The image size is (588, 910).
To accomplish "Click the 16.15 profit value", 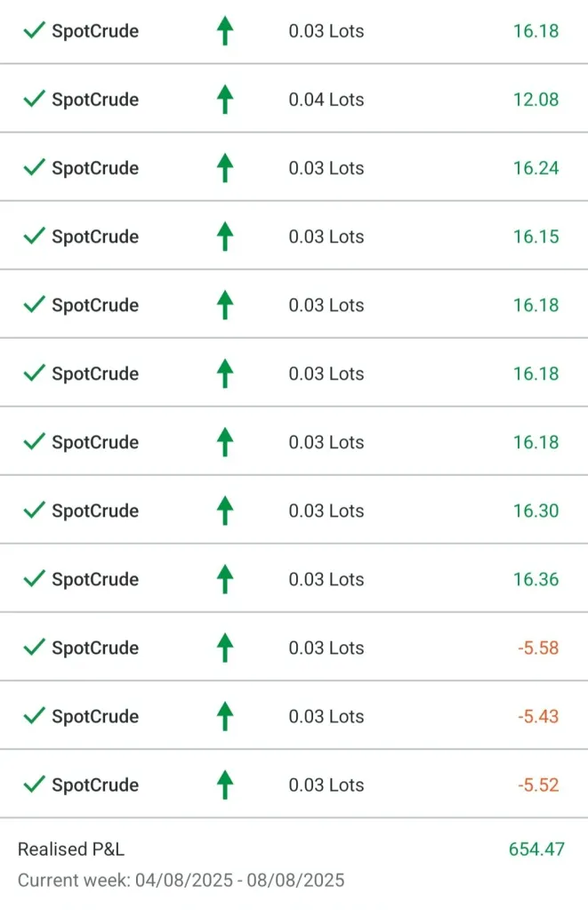I will [x=536, y=237].
